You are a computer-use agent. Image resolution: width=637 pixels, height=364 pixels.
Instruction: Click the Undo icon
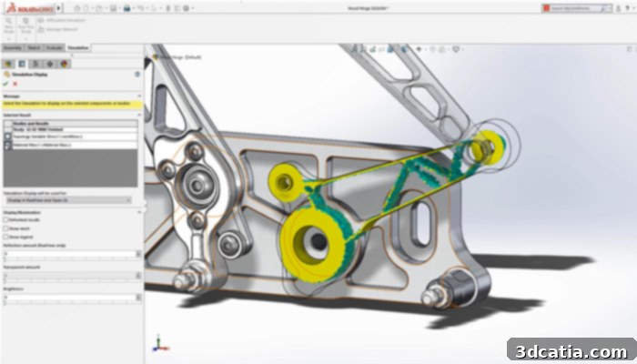pyautogui.click(x=141, y=7)
